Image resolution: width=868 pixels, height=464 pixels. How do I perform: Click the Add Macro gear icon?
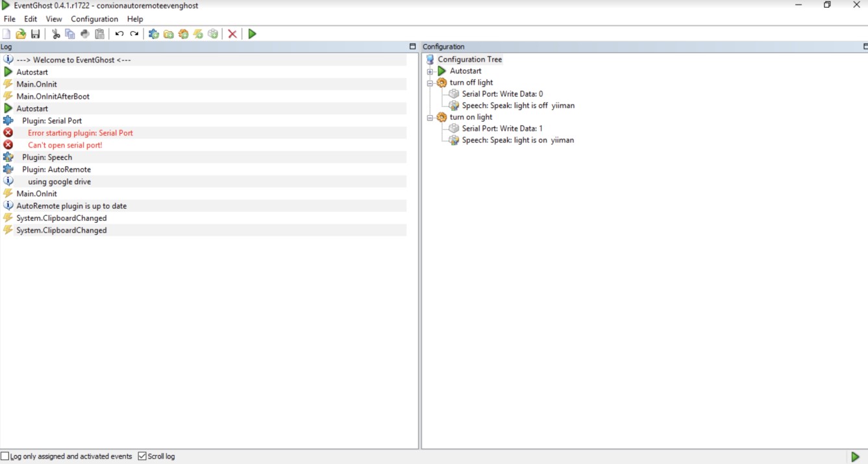[184, 34]
